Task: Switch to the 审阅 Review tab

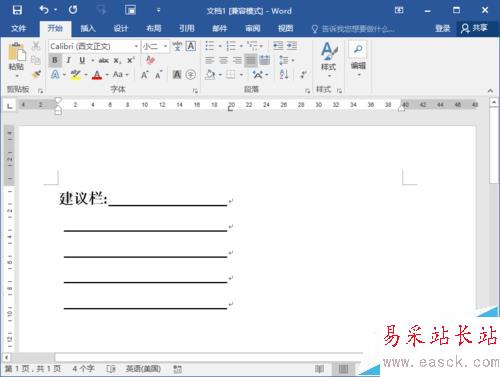Action: point(252,28)
